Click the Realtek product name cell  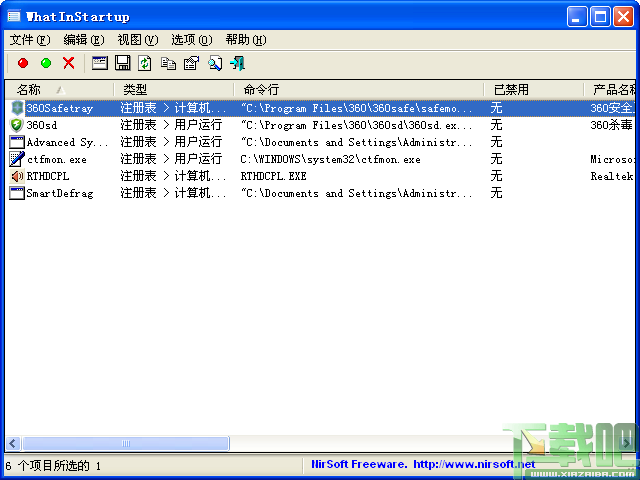pyautogui.click(x=612, y=176)
